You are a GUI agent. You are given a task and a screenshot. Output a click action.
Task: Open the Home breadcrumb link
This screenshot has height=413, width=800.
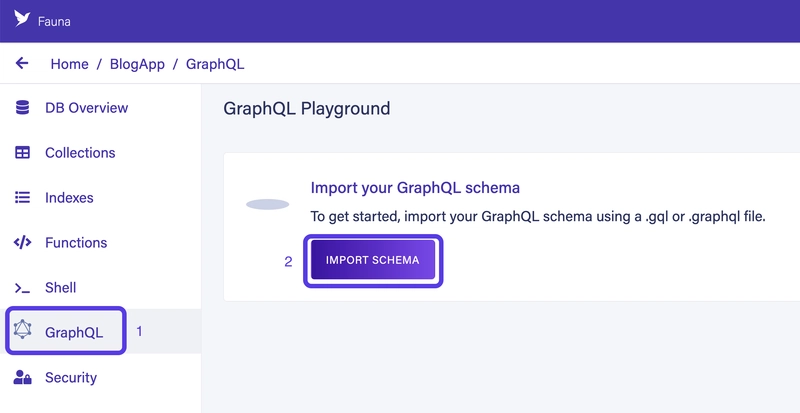69,64
